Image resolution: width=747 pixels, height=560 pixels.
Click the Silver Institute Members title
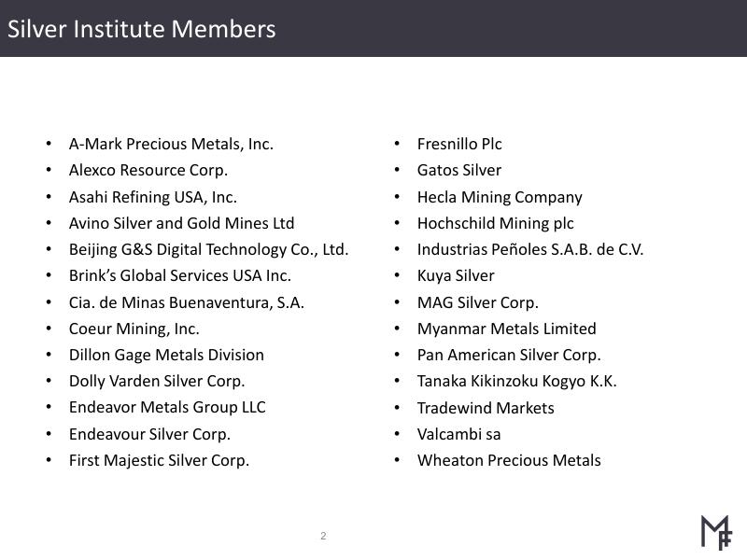142,29
